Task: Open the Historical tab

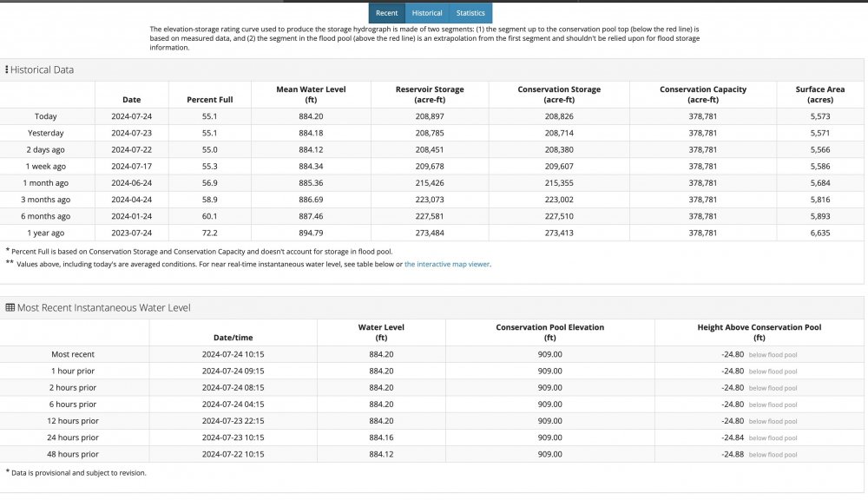Action: [x=427, y=13]
